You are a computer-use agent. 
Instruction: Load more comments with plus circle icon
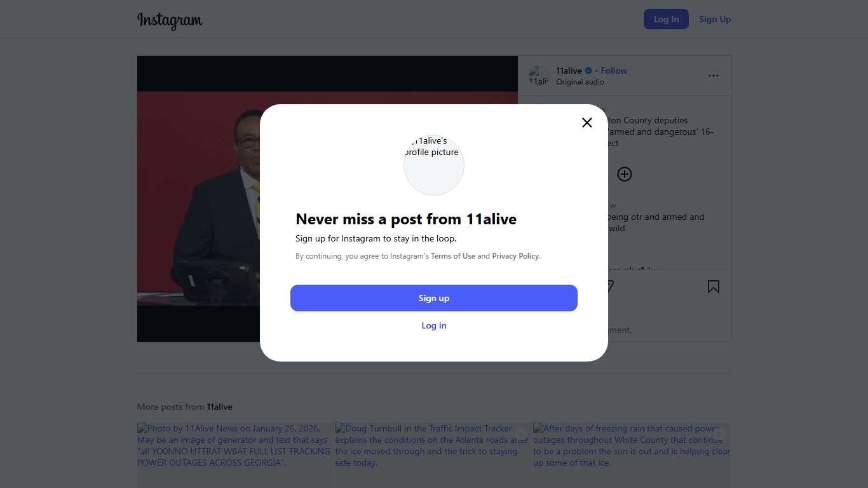pyautogui.click(x=625, y=174)
